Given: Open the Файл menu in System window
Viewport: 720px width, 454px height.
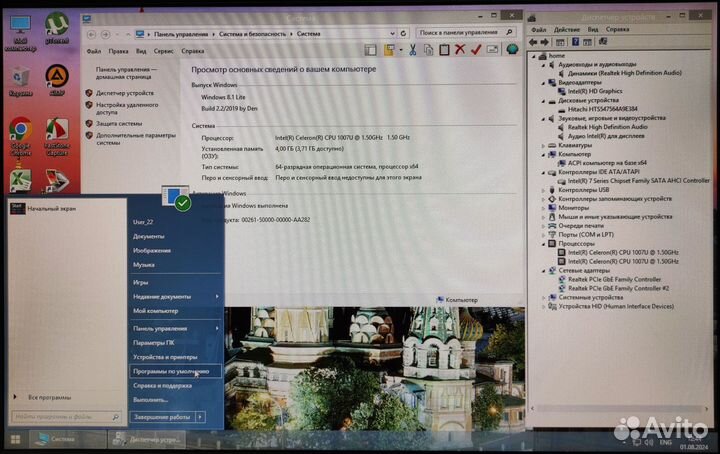Looking at the screenshot, I should [x=94, y=51].
